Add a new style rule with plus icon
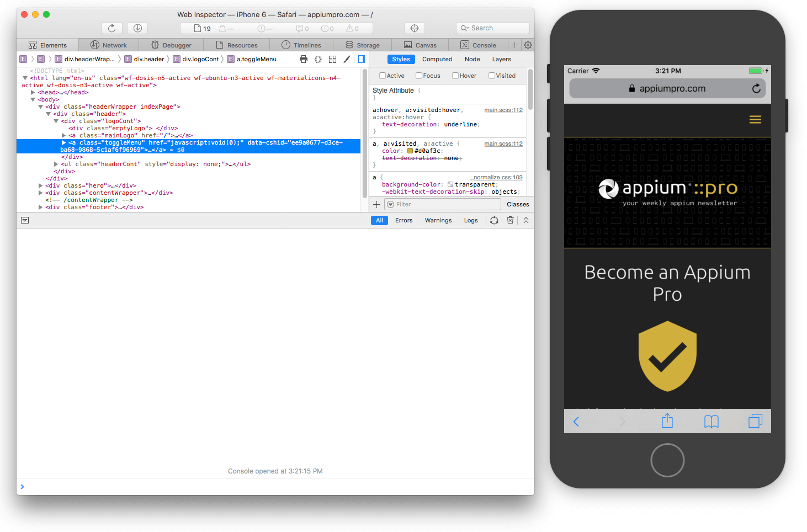Viewport: 807px width, 532px height. [376, 204]
